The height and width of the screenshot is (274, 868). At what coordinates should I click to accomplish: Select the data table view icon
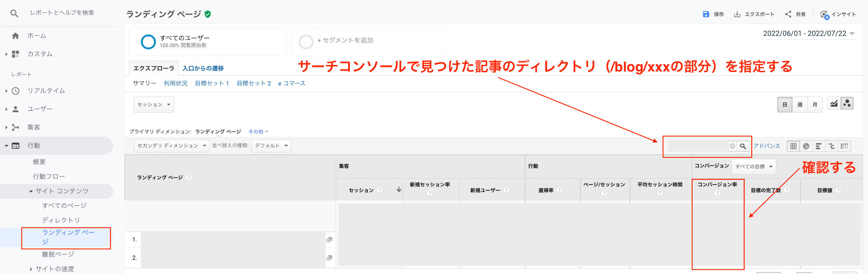(793, 146)
